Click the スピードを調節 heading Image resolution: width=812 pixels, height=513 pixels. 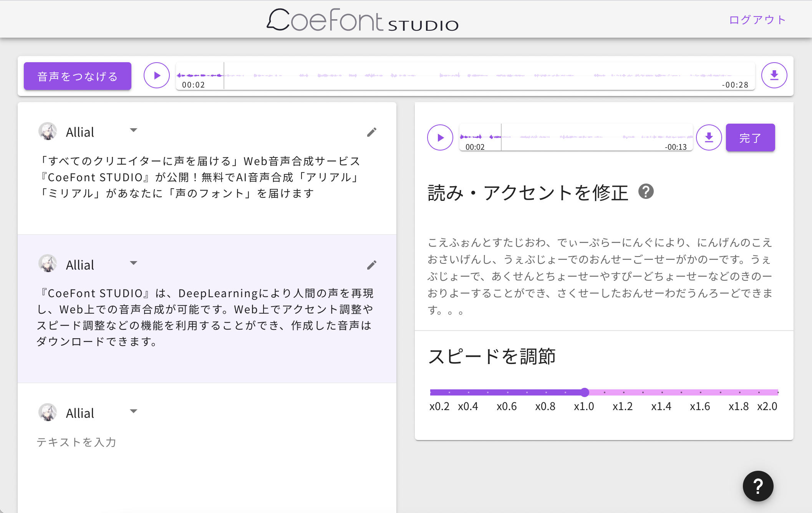[x=492, y=356]
